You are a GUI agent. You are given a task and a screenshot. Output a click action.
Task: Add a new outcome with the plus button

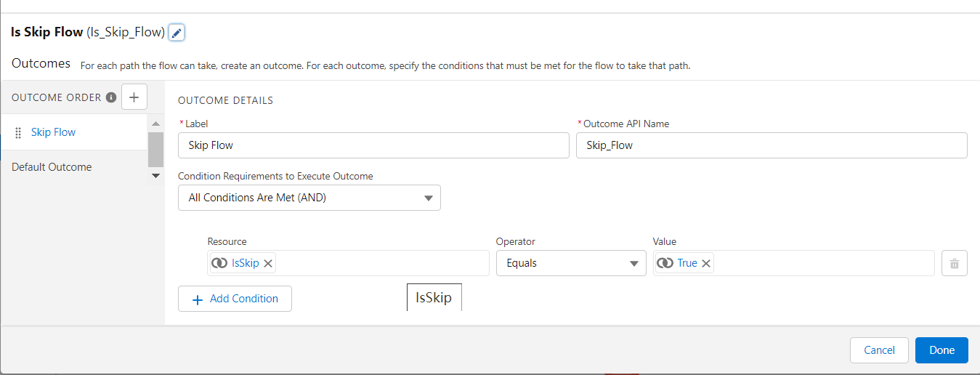[134, 97]
